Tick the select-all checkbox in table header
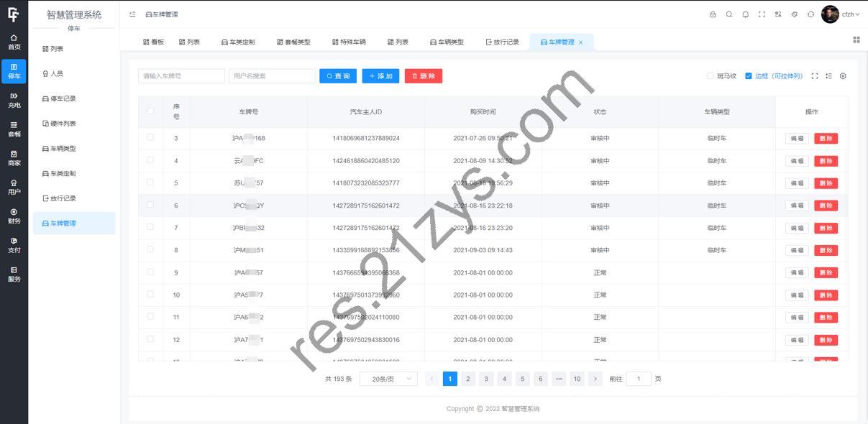Viewport: 868px width, 424px height. click(150, 111)
